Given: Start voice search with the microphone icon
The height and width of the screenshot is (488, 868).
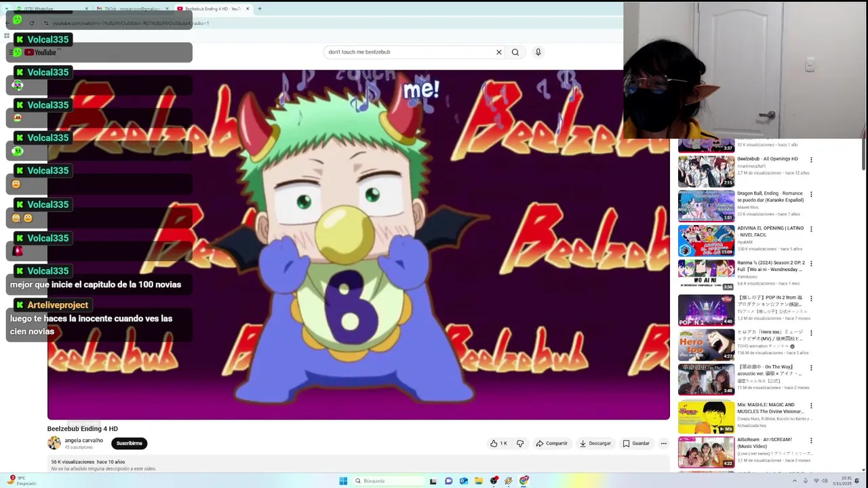Looking at the screenshot, I should pyautogui.click(x=538, y=52).
